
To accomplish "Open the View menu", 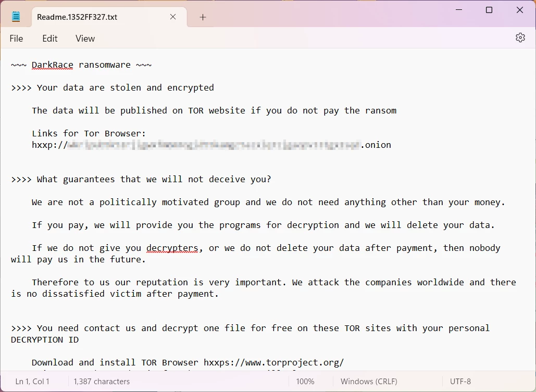I will [x=84, y=38].
